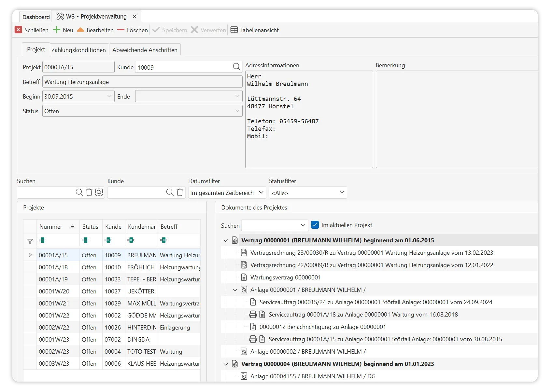Click the orange Bearbeiten icon
Screen dimensions: 552x392
(x=80, y=30)
